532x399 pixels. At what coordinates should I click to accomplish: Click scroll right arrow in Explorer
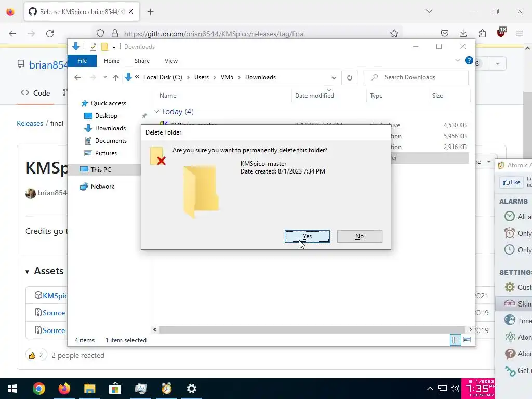[470, 329]
